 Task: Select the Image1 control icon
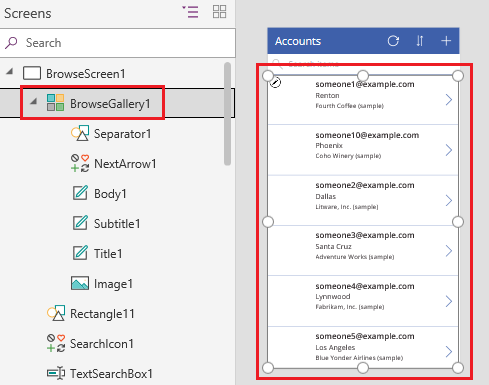coord(80,283)
